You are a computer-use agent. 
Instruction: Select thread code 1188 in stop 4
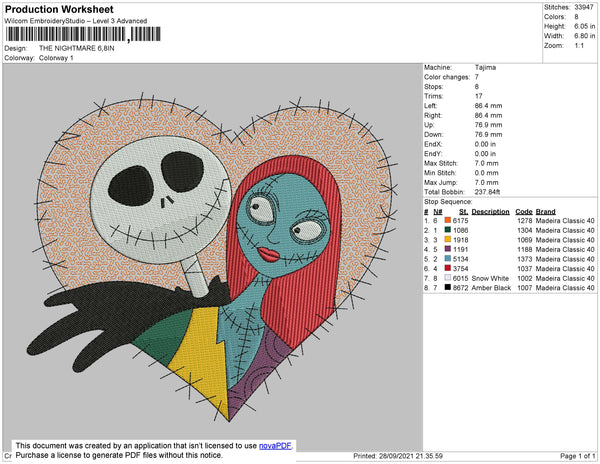tap(525, 249)
